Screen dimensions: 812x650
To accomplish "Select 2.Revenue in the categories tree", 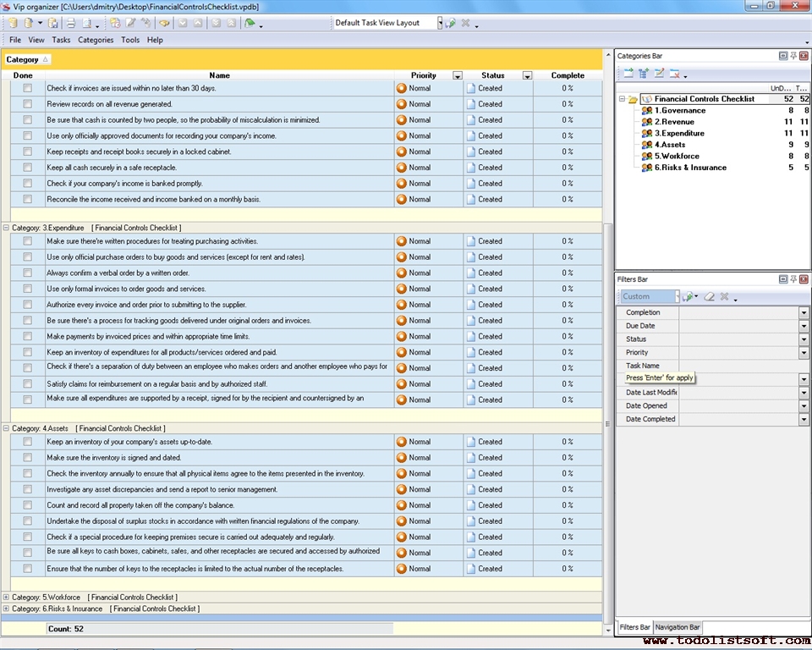I will (x=673, y=122).
